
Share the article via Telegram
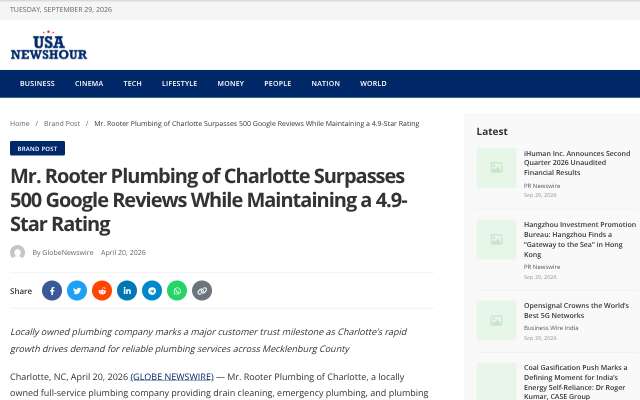point(152,291)
